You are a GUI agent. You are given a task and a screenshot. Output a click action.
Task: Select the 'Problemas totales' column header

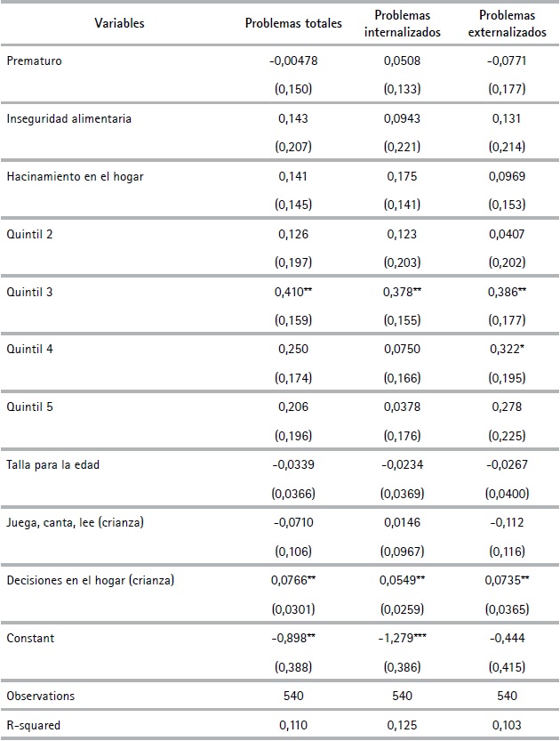293,23
